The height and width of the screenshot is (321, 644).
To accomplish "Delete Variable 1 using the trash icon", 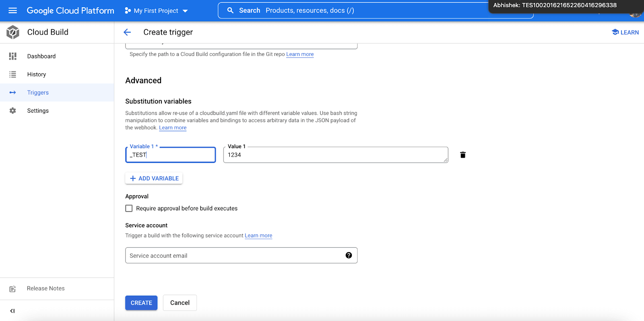I will 462,155.
